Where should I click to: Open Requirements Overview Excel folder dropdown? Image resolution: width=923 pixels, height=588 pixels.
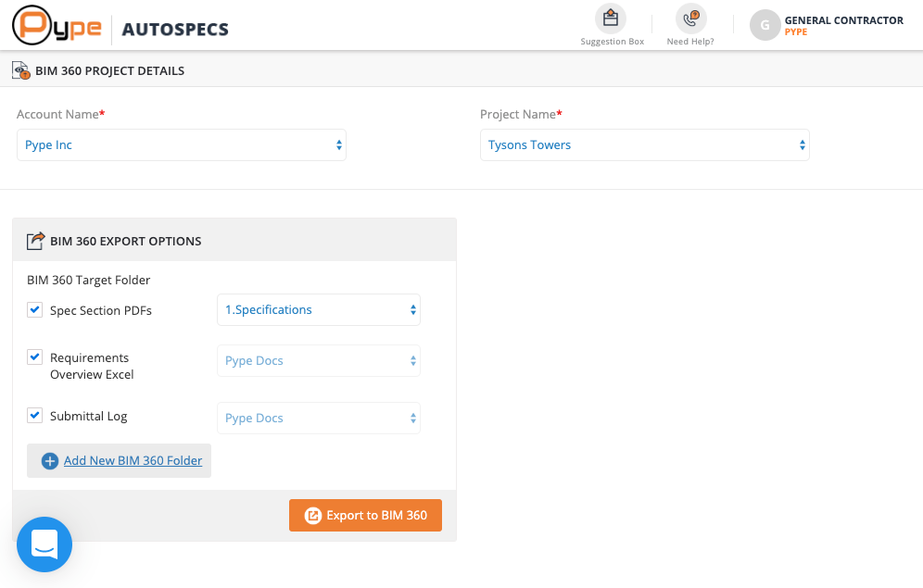click(x=319, y=361)
